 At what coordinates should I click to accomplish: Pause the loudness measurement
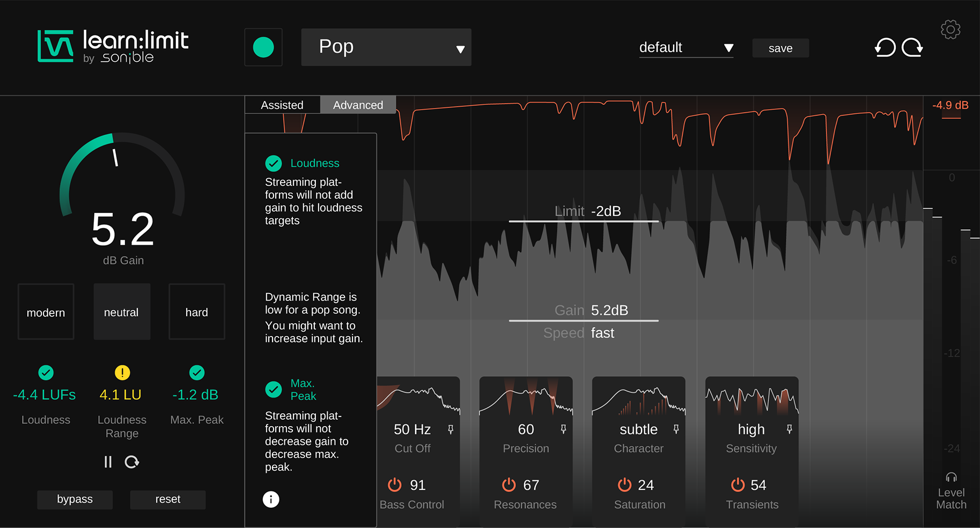click(108, 462)
